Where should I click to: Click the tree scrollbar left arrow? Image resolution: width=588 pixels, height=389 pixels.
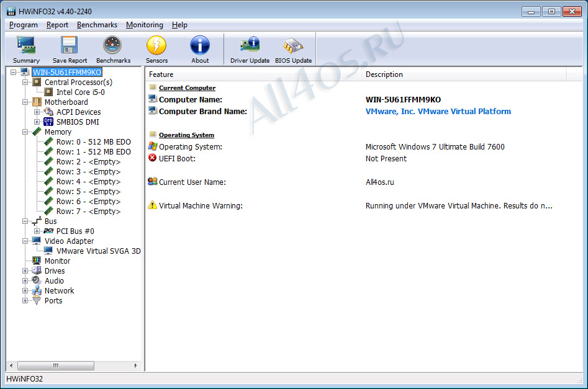(x=11, y=365)
